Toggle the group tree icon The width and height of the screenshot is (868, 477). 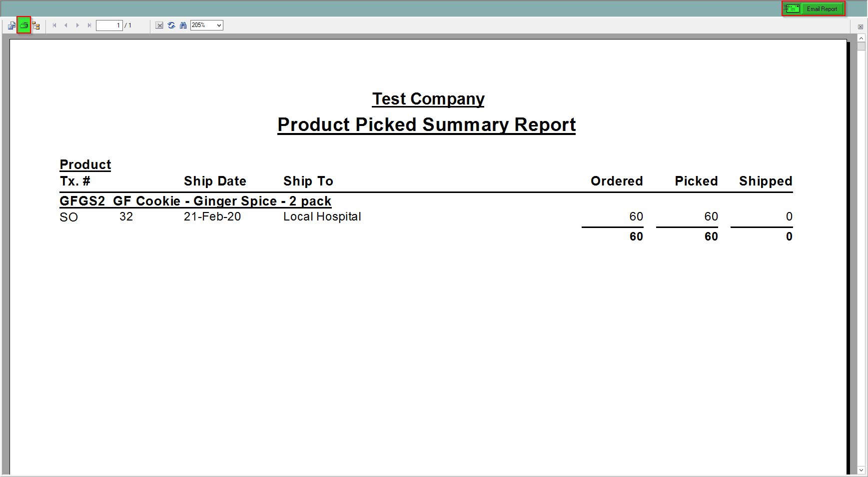[x=36, y=25]
